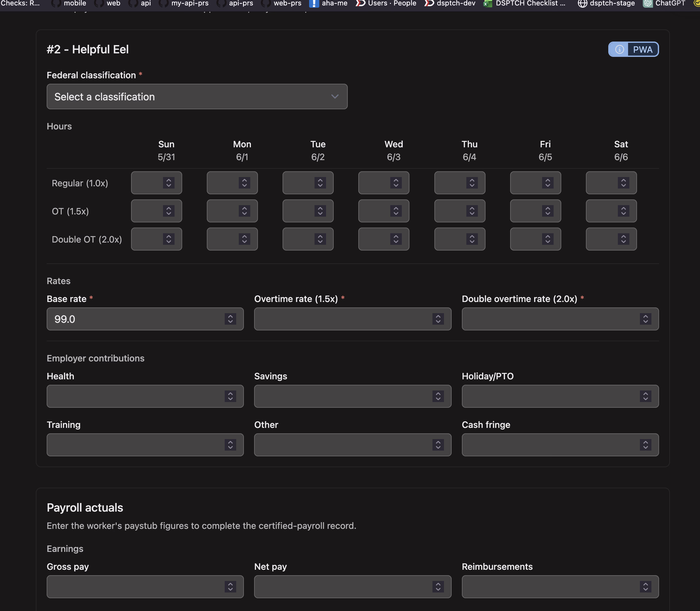Image resolution: width=700 pixels, height=611 pixels.
Task: Click the Cash fringe input field
Action: tap(560, 445)
